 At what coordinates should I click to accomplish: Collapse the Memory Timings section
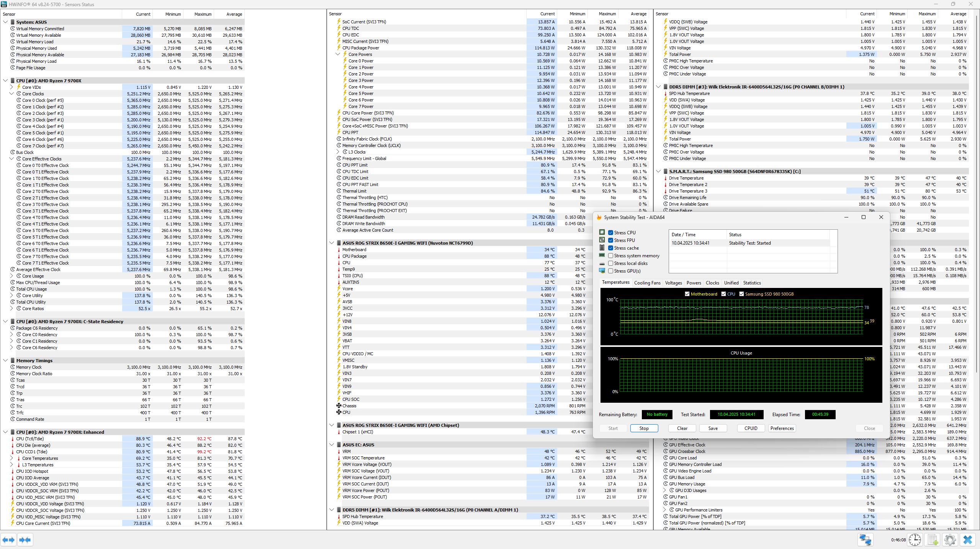pyautogui.click(x=5, y=361)
